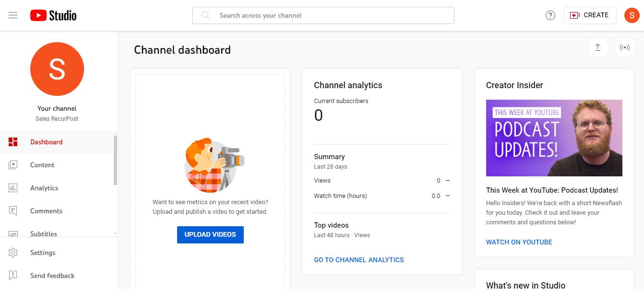Screen dimensions: 644x289
Task: Click the Creator Insider heading
Action: tap(514, 85)
